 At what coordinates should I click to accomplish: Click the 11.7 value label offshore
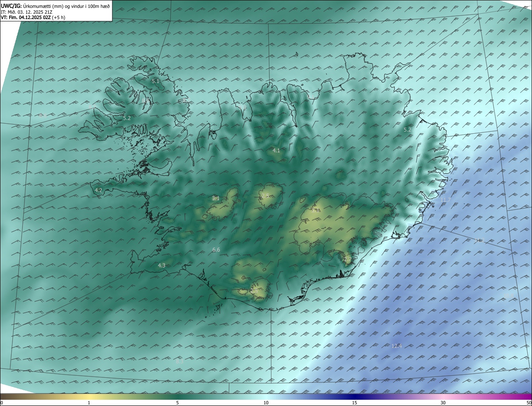tap(445, 200)
